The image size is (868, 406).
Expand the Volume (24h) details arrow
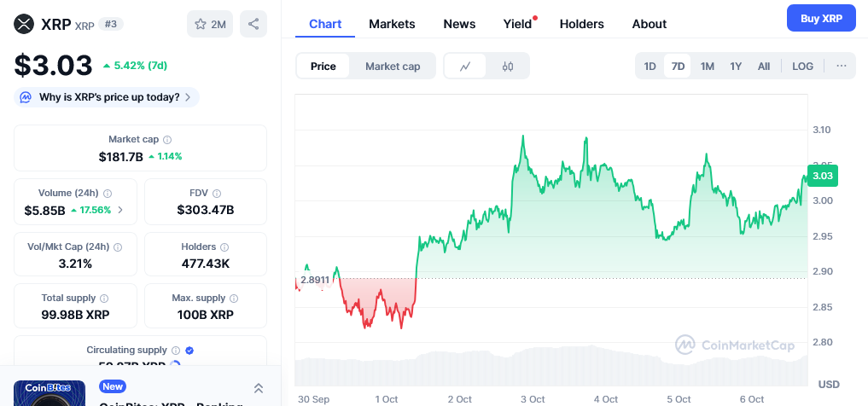pyautogui.click(x=120, y=210)
